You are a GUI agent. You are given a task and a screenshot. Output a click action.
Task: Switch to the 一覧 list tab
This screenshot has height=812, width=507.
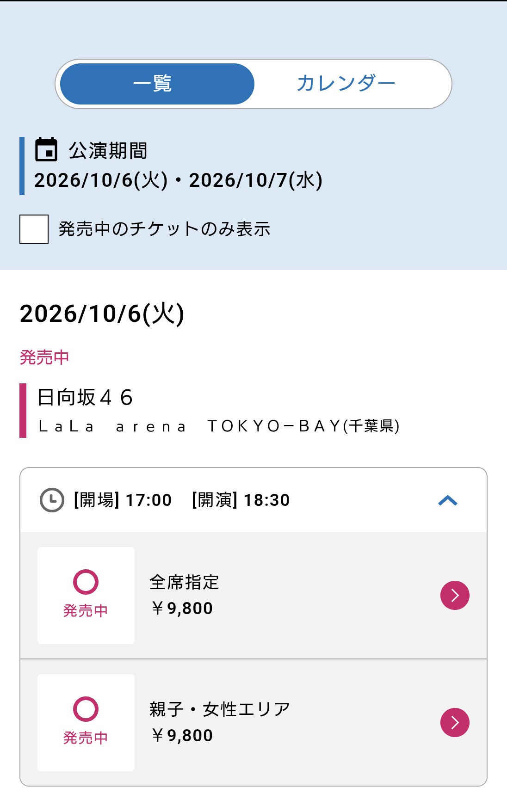(157, 84)
